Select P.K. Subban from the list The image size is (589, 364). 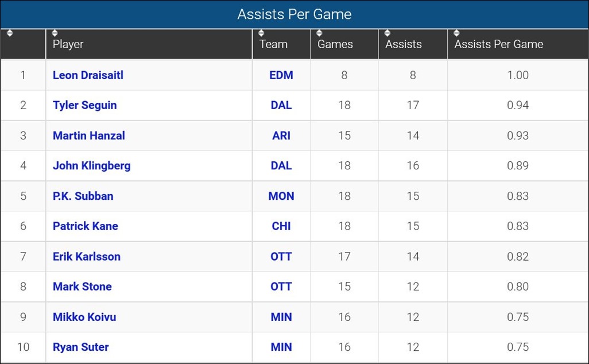[x=82, y=196]
